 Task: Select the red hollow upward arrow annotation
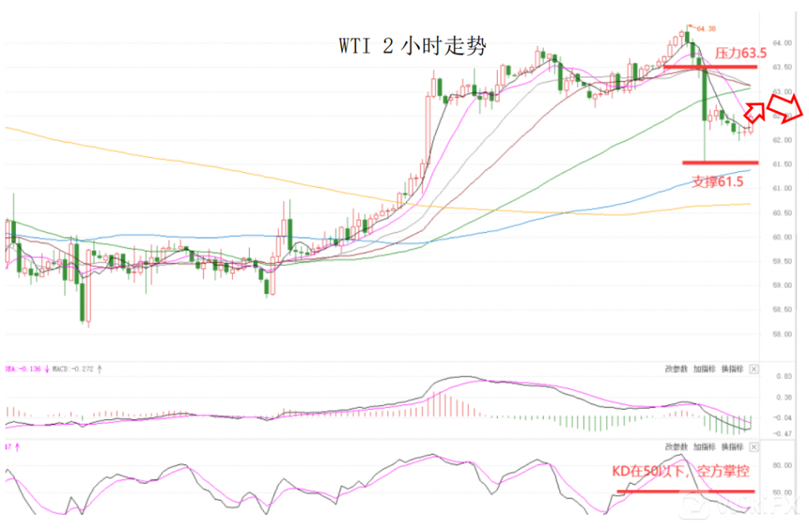point(755,111)
